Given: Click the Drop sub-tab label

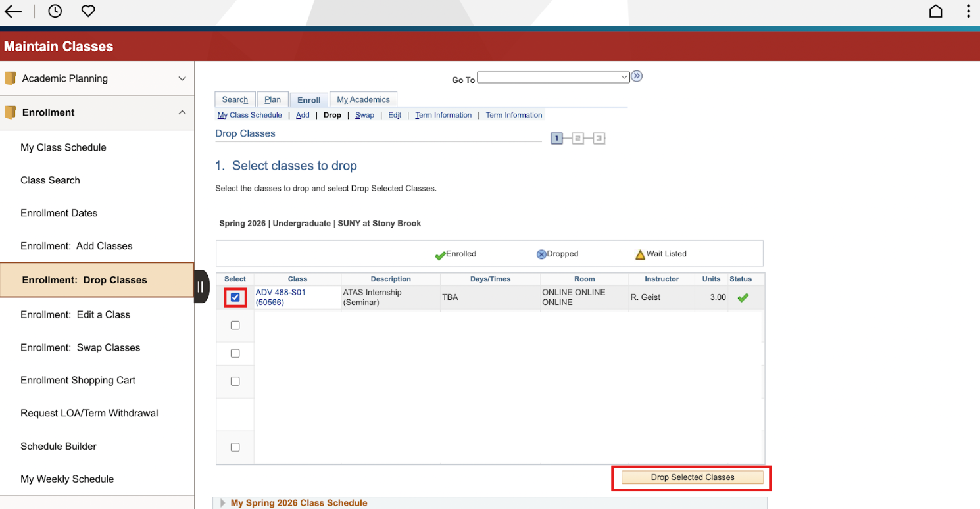Looking at the screenshot, I should 332,115.
